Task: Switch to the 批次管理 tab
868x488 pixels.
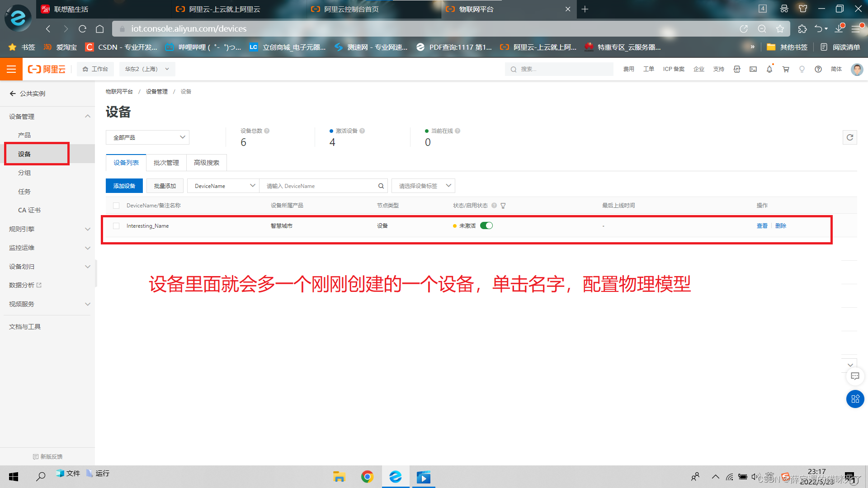Action: [166, 163]
